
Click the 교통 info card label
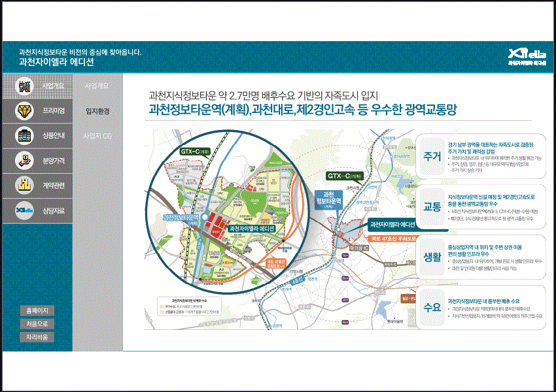point(432,206)
